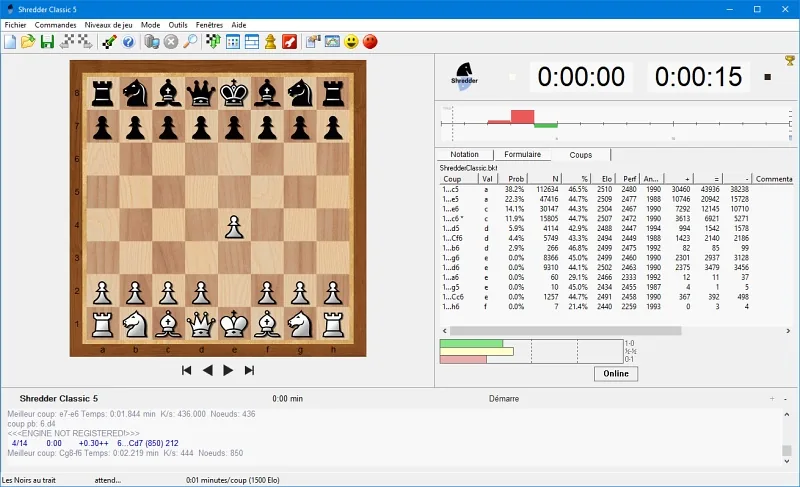
Task: Click the opening table right scroll arrow
Action: (788, 331)
